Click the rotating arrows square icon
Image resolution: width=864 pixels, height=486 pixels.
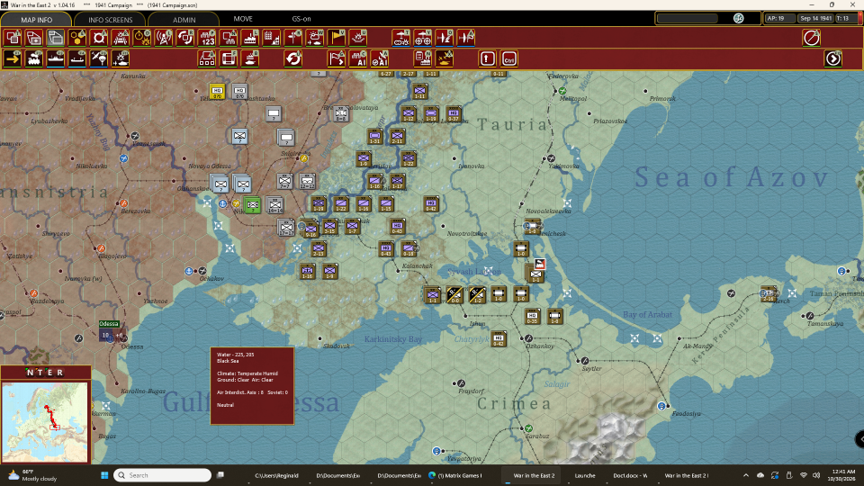point(186,37)
